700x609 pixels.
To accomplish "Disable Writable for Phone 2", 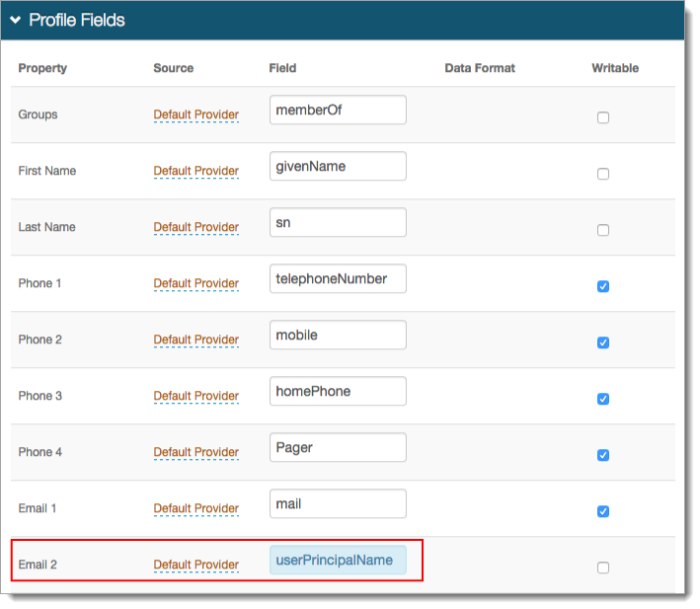I will coord(603,343).
